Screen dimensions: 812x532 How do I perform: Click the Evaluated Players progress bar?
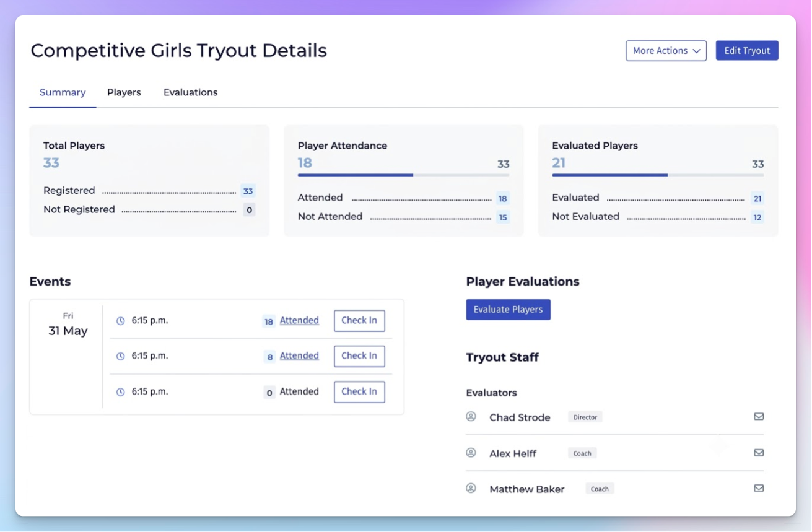click(x=658, y=175)
